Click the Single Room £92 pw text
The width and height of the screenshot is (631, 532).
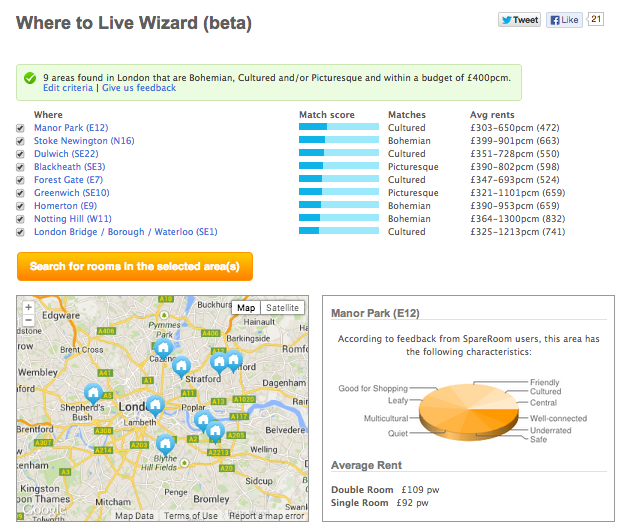pos(379,503)
